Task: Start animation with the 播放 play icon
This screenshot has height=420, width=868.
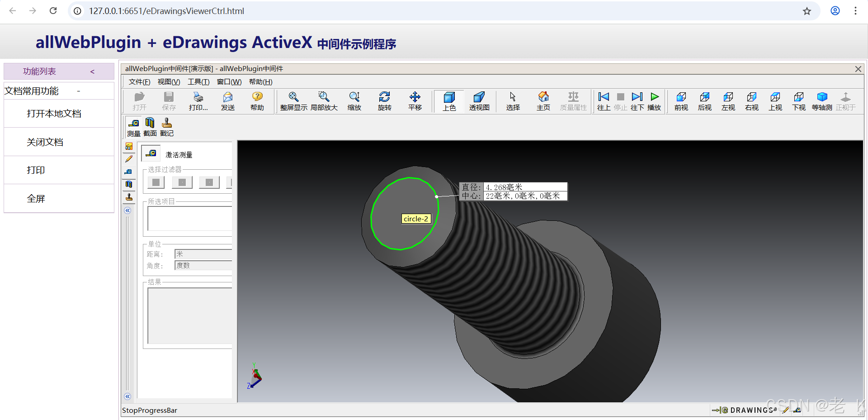Action: click(654, 100)
